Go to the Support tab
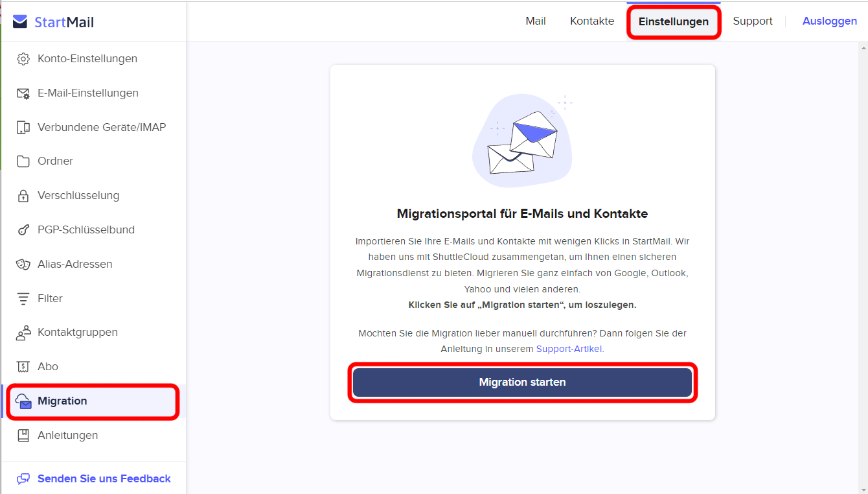This screenshot has height=494, width=868. [753, 21]
